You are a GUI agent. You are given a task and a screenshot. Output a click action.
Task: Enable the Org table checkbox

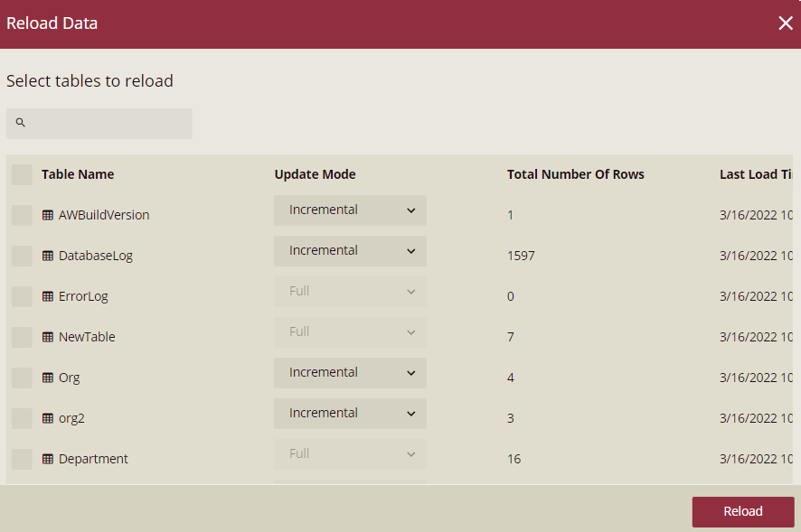coord(22,378)
